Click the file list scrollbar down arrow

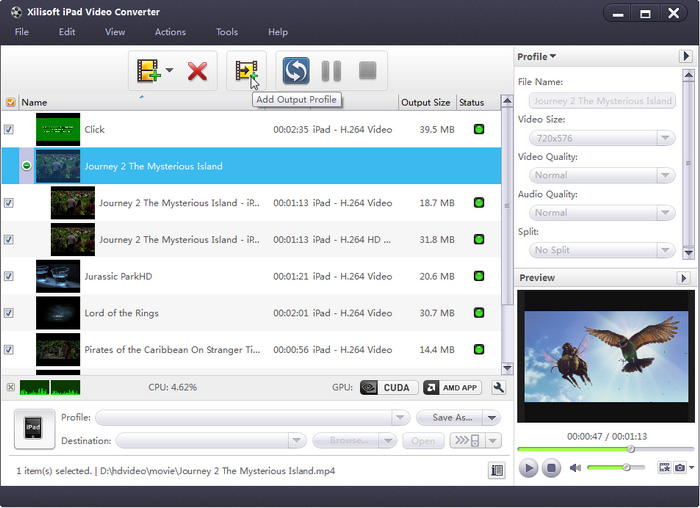pyautogui.click(x=507, y=369)
